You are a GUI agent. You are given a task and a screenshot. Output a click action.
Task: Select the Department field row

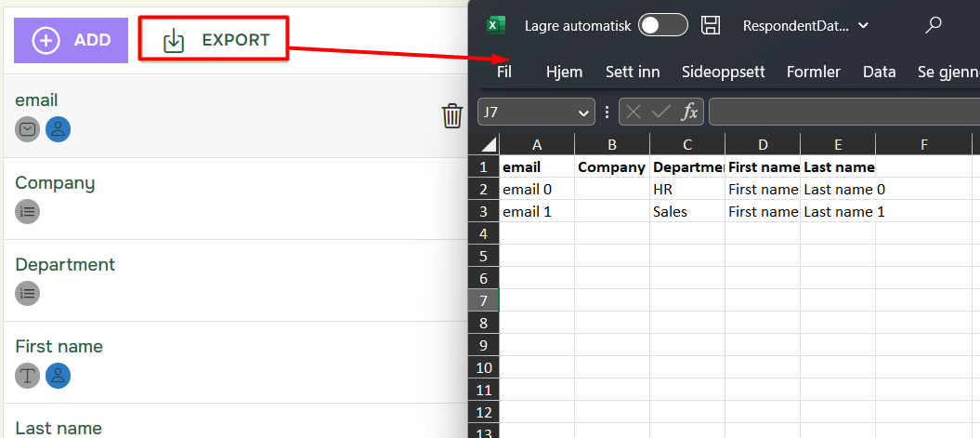(x=236, y=280)
